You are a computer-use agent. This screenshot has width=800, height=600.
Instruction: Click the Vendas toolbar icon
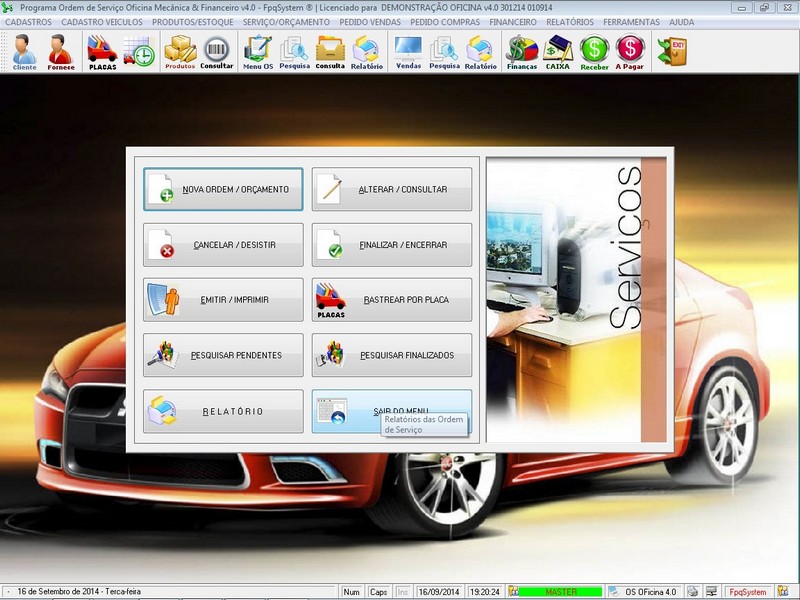408,51
